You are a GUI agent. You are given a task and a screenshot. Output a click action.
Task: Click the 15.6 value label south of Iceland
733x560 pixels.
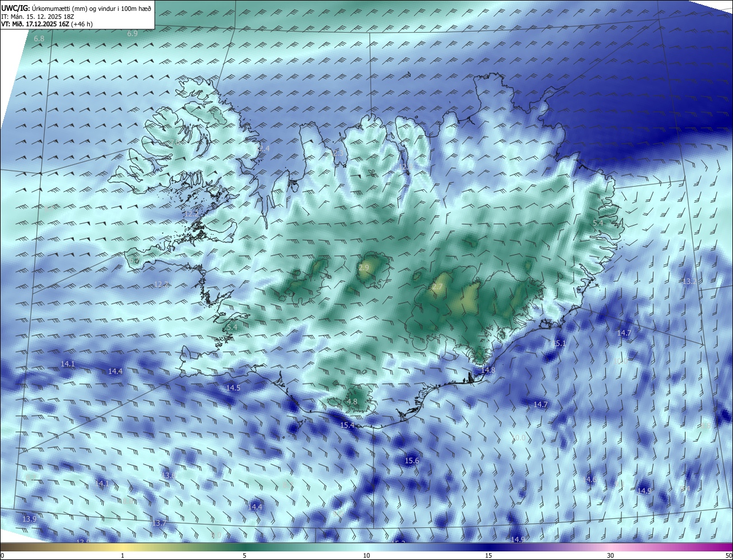click(412, 460)
